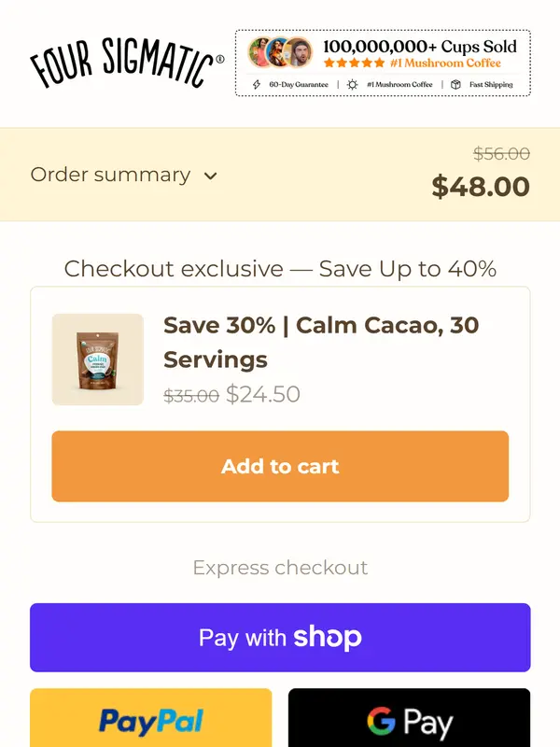The width and height of the screenshot is (560, 747).
Task: Click the $48.00 order total
Action: tap(481, 187)
